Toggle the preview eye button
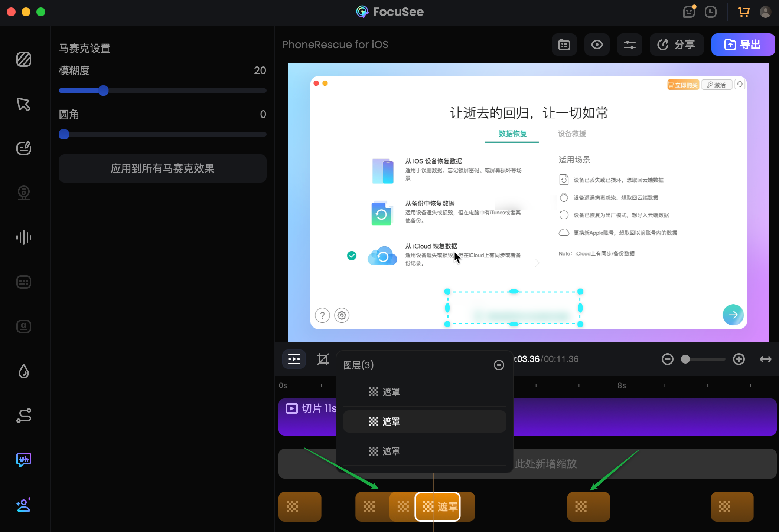 coord(597,45)
